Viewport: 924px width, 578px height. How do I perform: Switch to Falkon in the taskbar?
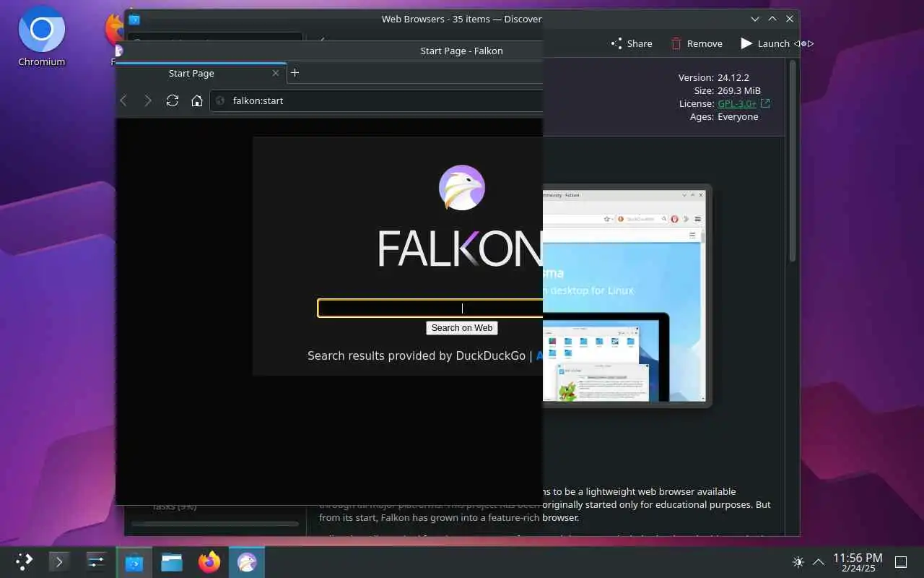tap(247, 561)
